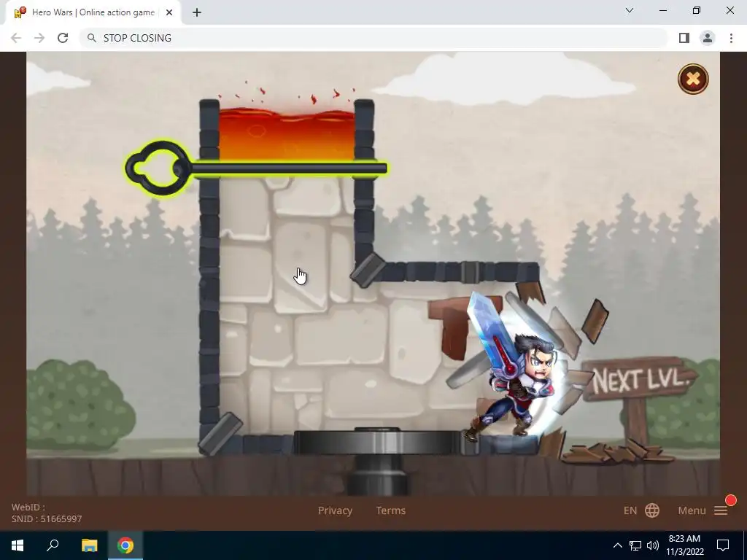Click Chrome icon in taskbar
This screenshot has height=560, width=747.
coord(125,545)
